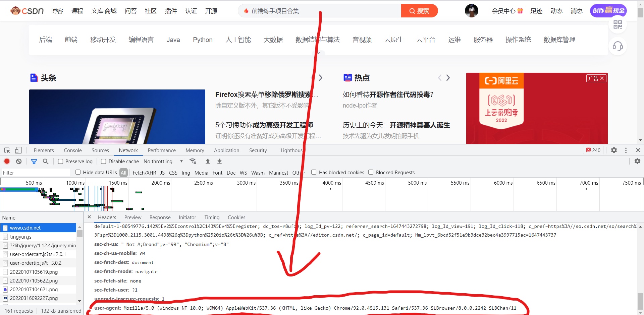644x315 pixels.
Task: Open DevTools more options menu
Action: point(626,150)
